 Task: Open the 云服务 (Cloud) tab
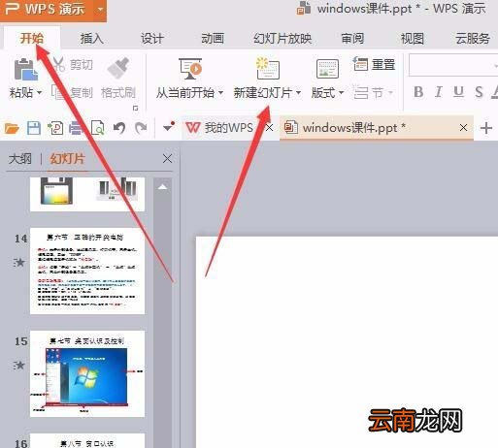pyautogui.click(x=473, y=39)
